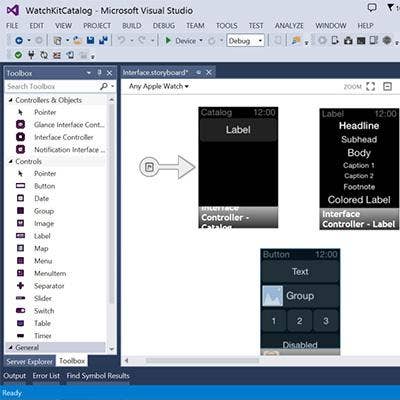The height and width of the screenshot is (400, 400).
Task: Pick the Map control from Toolbox
Action: (41, 249)
